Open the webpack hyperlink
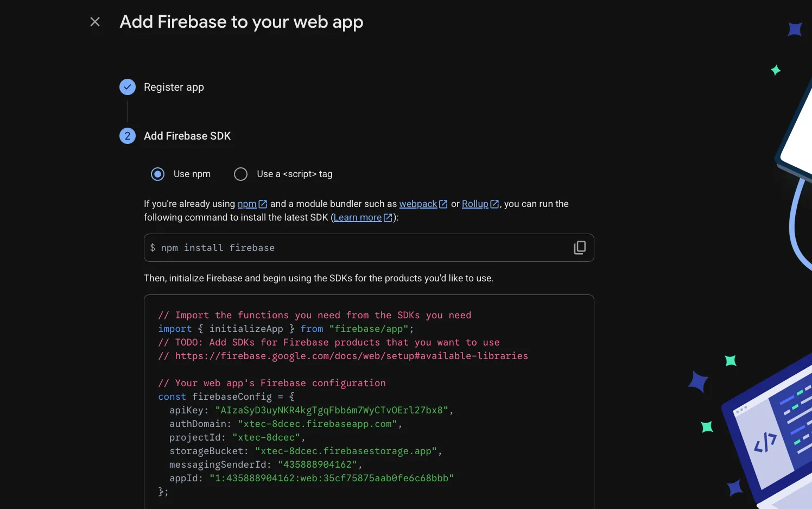This screenshot has width=812, height=509. (418, 204)
